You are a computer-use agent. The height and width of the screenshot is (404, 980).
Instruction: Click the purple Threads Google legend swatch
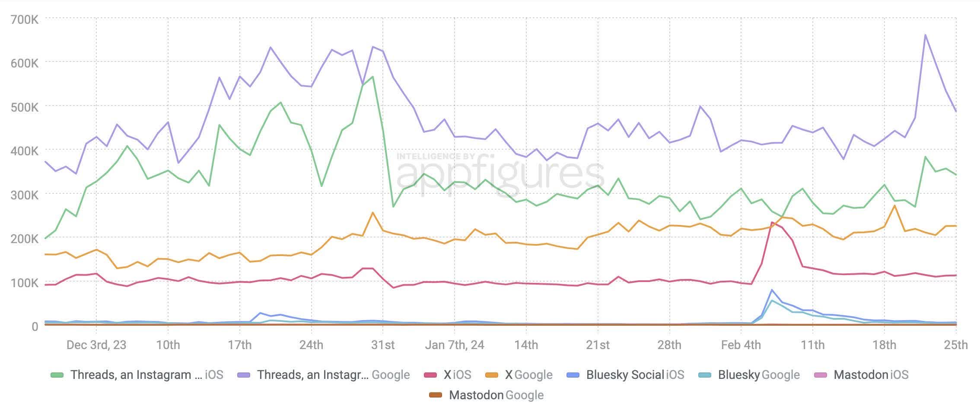[244, 375]
